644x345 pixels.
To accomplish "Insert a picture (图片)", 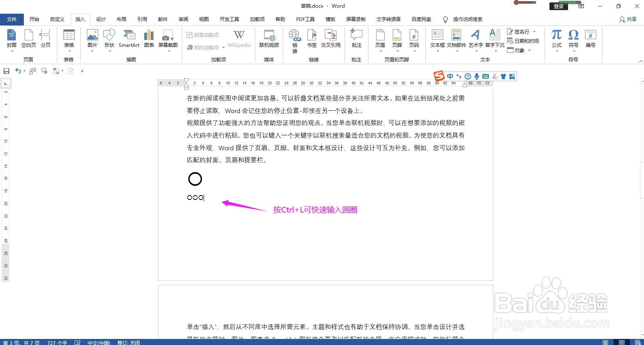I will click(x=93, y=40).
